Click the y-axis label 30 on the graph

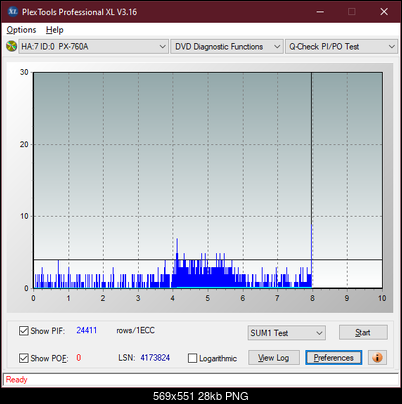24,72
